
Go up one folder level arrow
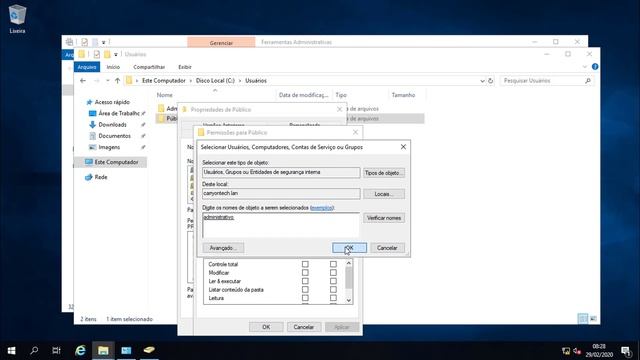click(x=117, y=81)
